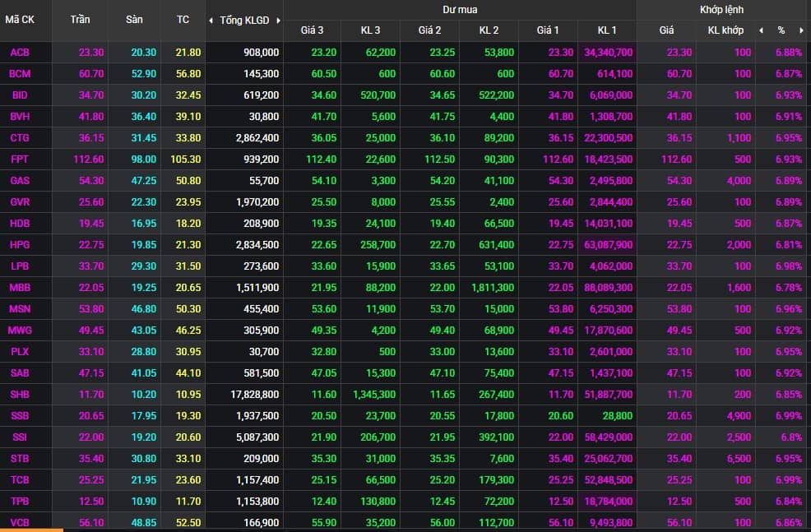The width and height of the screenshot is (811, 532).
Task: Choose the TCB ticker
Action: [x=20, y=479]
